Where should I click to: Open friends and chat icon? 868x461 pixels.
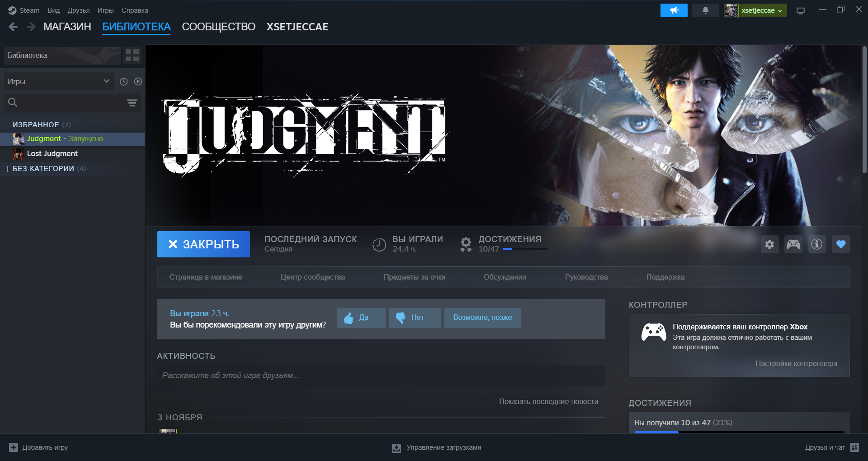854,447
